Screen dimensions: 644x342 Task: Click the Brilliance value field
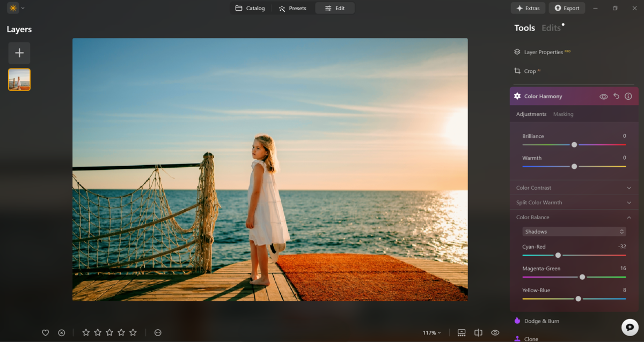point(625,136)
